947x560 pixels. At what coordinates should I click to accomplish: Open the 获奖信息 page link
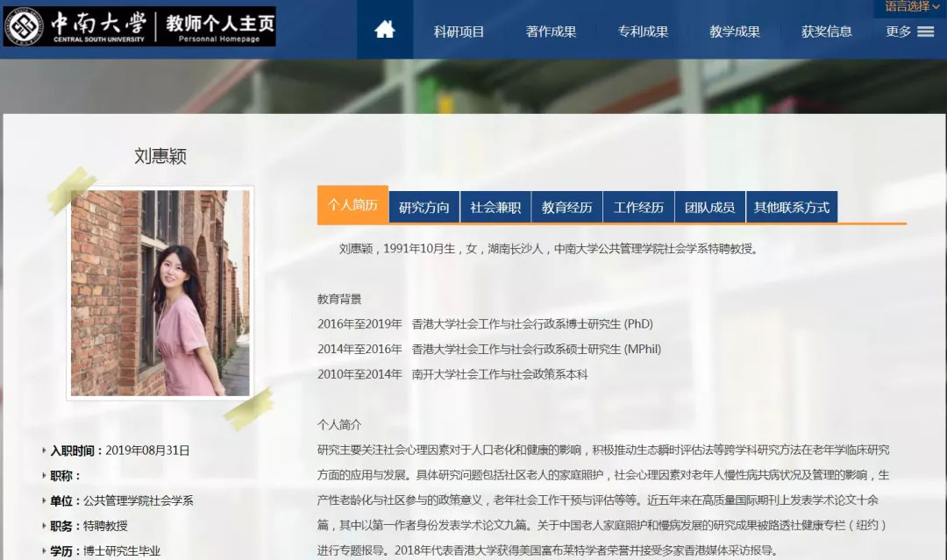point(826,31)
